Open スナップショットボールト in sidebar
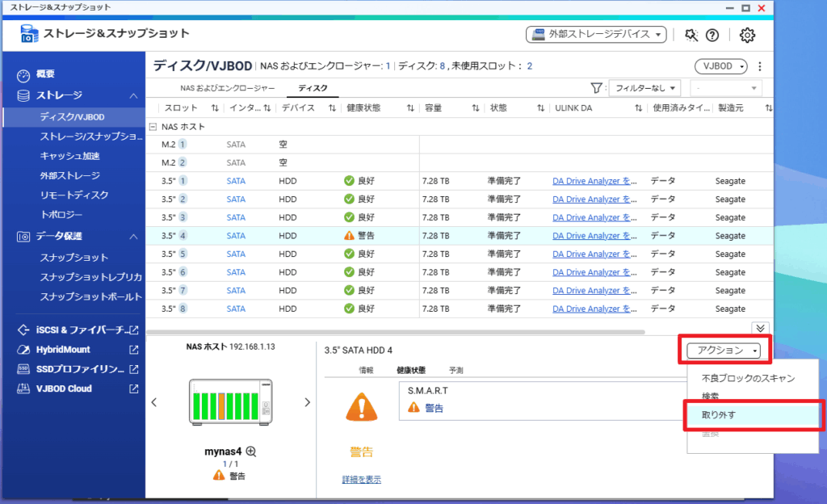 [90, 296]
